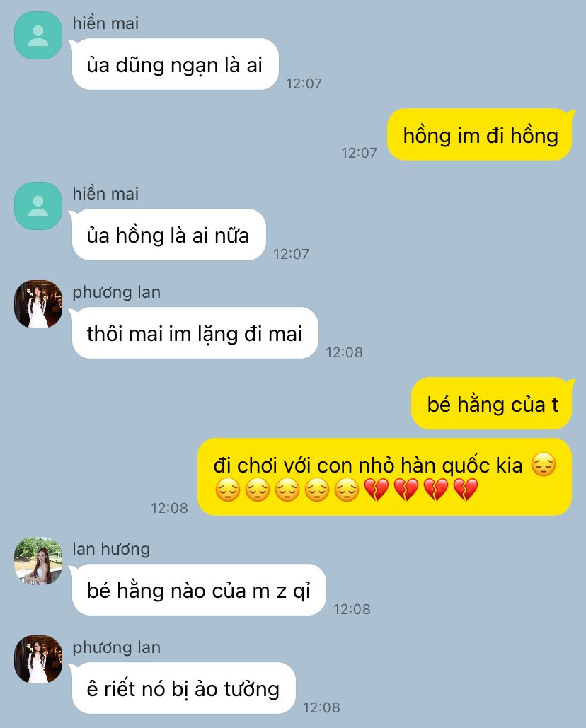Select the yellow bubble 'bé hằng của t'
Screen dimensions: 586x728
(x=492, y=404)
